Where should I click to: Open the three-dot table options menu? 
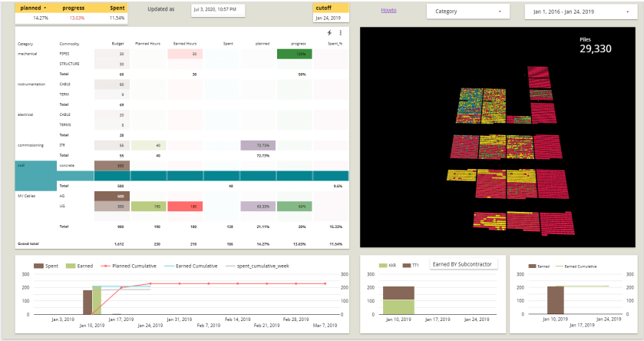pos(341,33)
